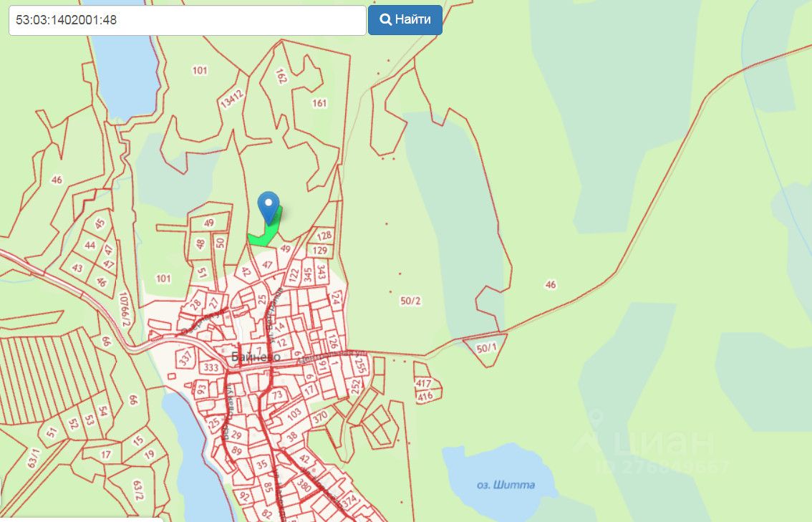Select parcel labeled 19
Screen dimensions: 812x522
point(149,455)
